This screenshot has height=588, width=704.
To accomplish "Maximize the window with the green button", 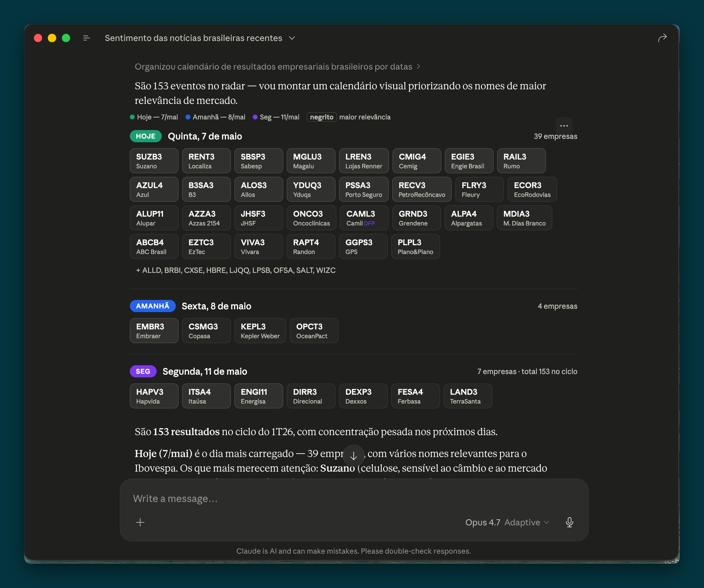I will 66,38.
